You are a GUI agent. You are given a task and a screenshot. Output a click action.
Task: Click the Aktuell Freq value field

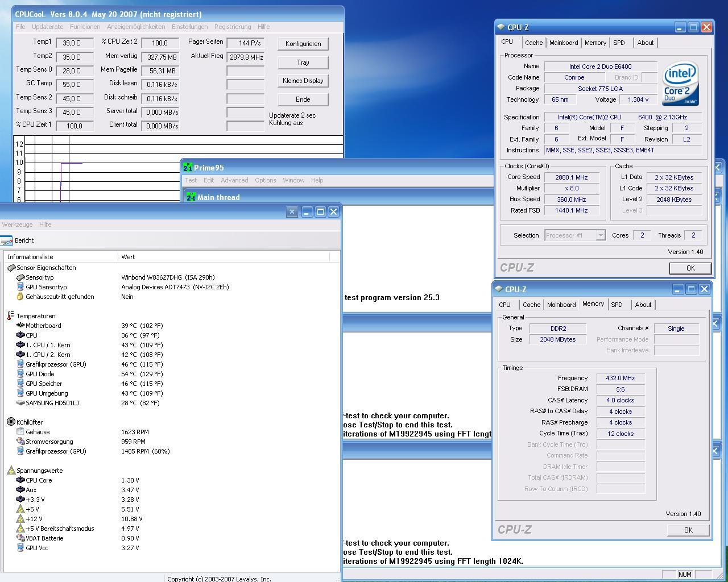pos(246,57)
